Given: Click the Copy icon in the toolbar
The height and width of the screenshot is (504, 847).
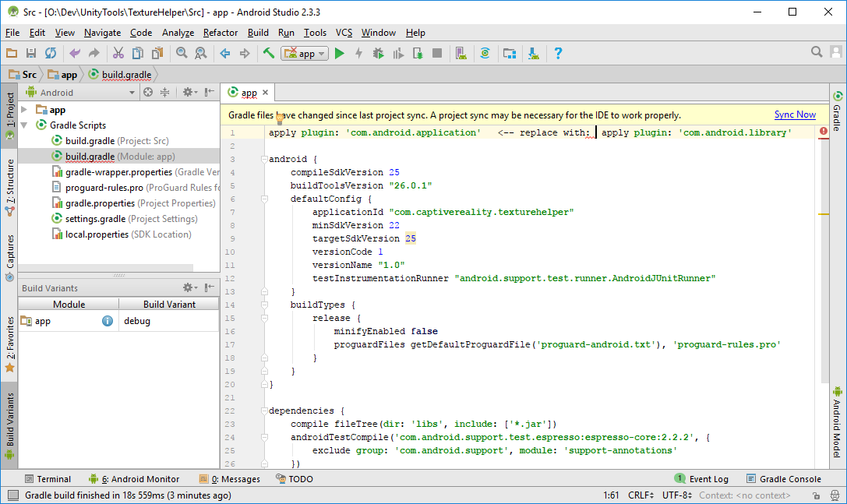Looking at the screenshot, I should click(138, 53).
